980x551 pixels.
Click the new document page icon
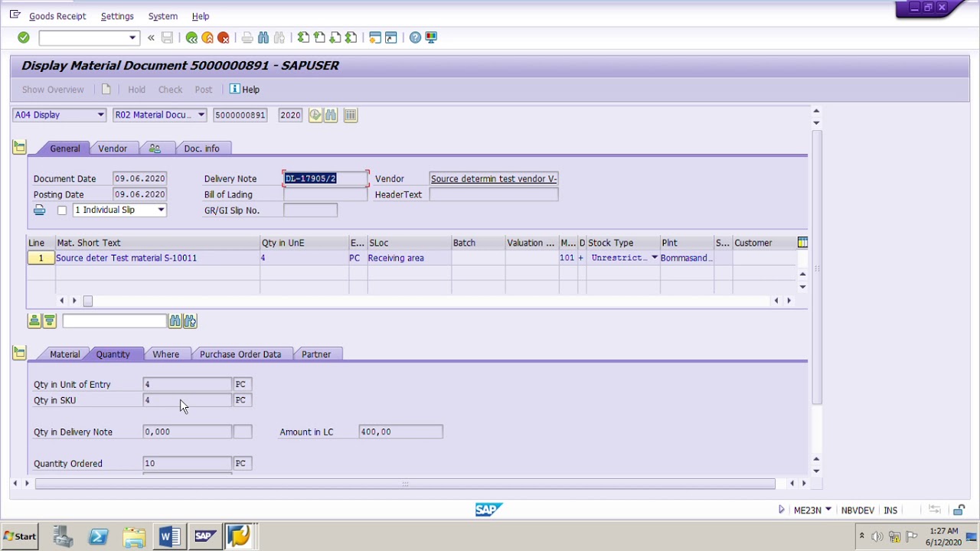tap(106, 90)
